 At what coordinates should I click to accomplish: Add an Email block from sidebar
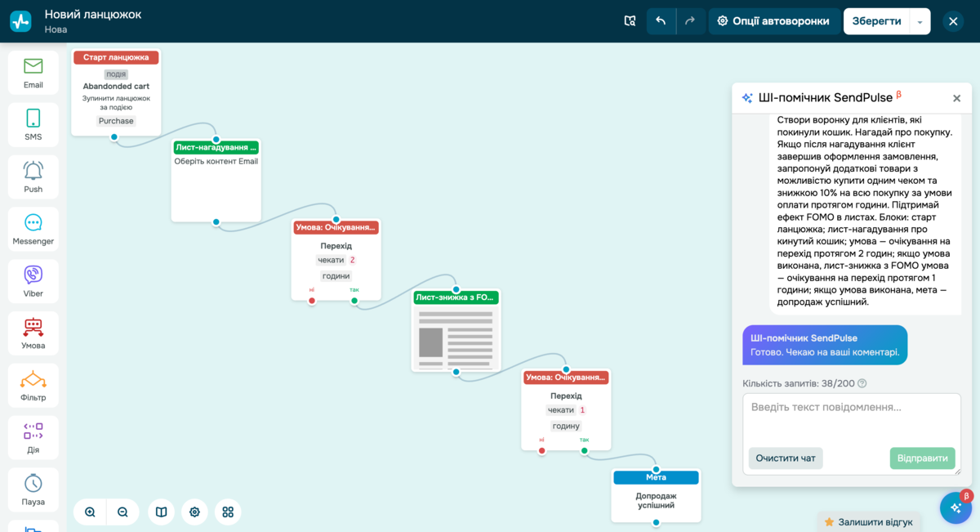[x=33, y=73]
